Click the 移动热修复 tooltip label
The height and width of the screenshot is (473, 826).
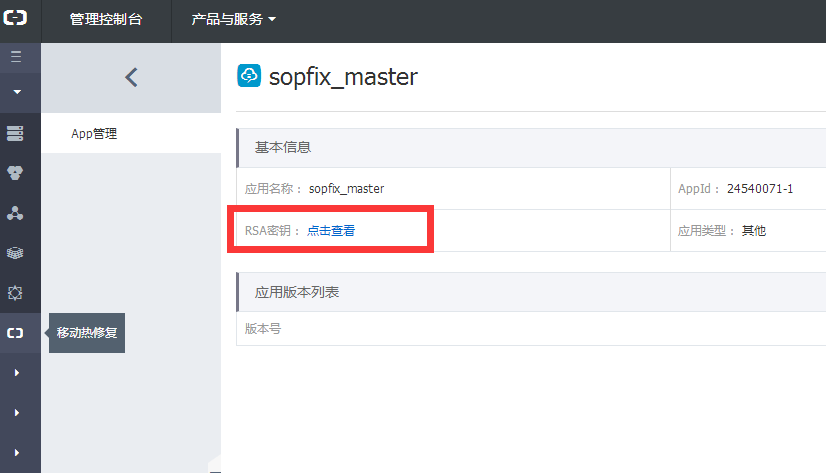(87, 333)
